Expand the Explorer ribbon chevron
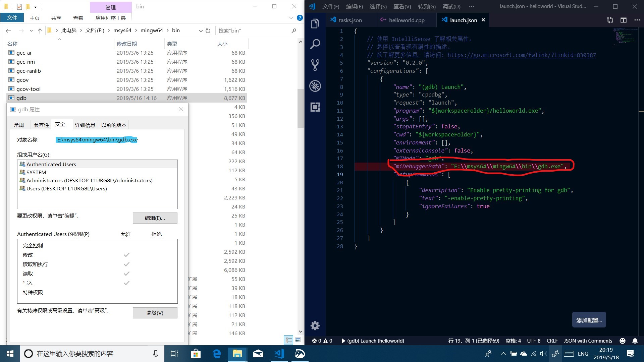This screenshot has height=362, width=644. 291,18
